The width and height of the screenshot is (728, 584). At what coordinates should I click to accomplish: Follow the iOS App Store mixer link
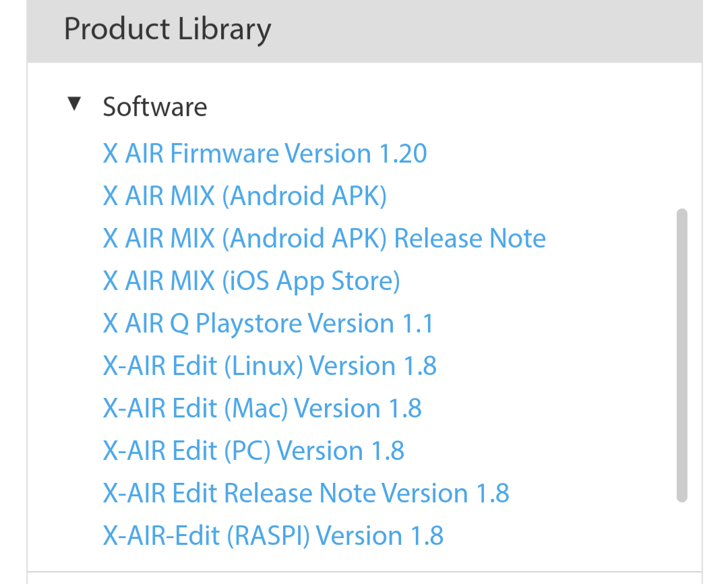tap(251, 281)
